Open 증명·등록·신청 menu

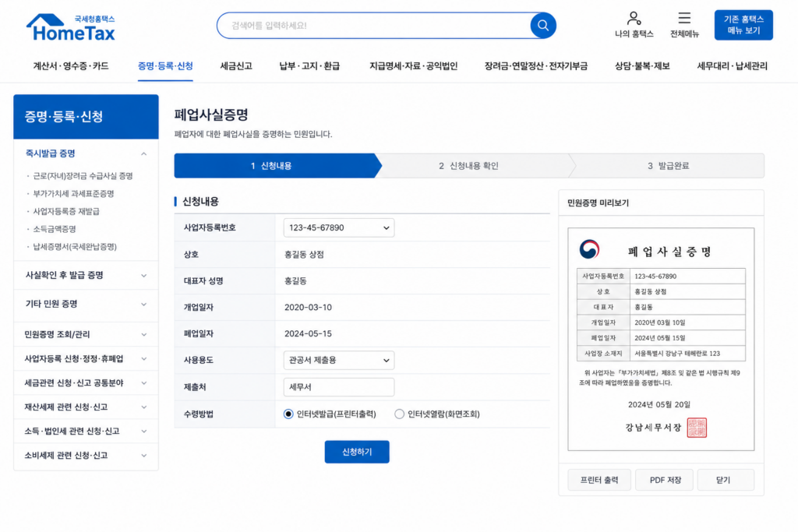[x=165, y=66]
